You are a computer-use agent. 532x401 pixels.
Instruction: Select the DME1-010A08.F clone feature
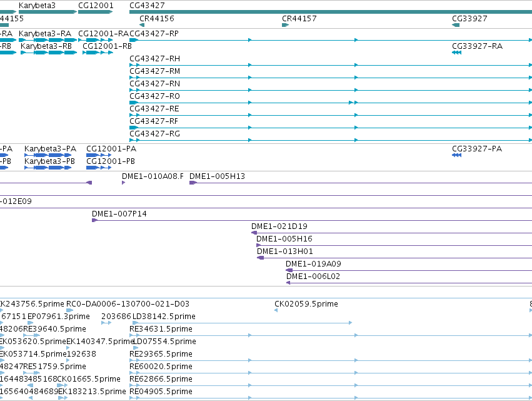coord(124,183)
